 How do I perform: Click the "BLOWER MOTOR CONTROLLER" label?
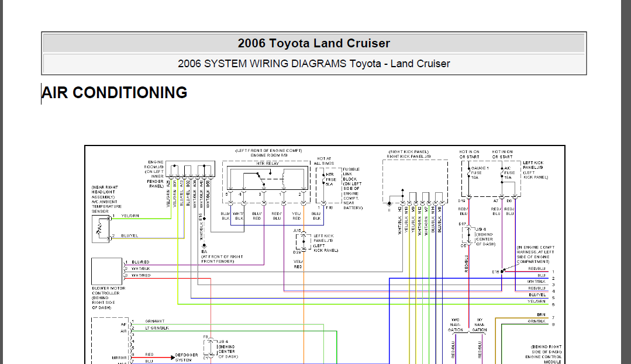tap(109, 291)
